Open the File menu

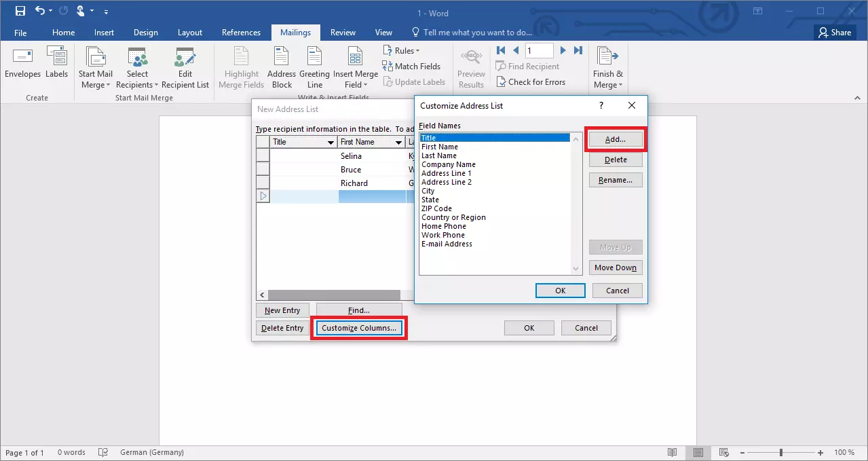tap(20, 33)
